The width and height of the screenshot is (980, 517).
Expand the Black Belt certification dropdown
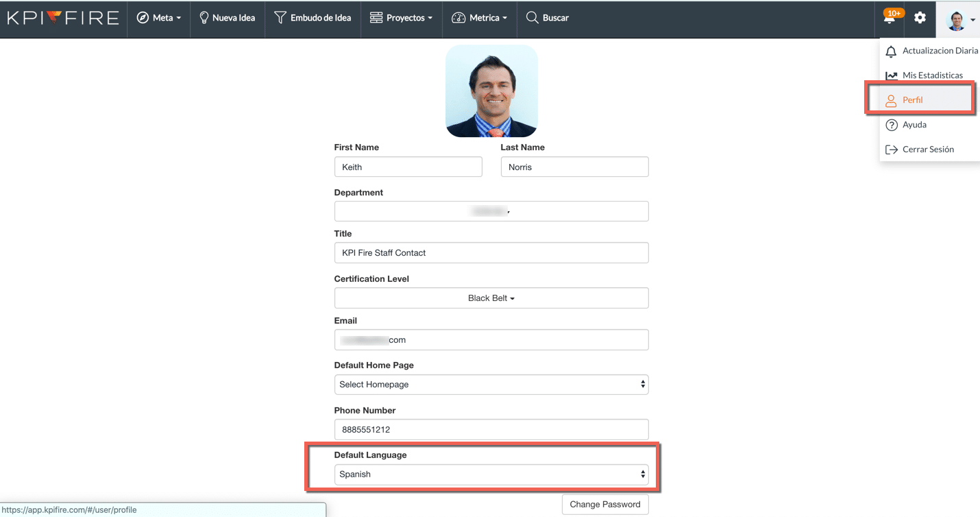(491, 298)
